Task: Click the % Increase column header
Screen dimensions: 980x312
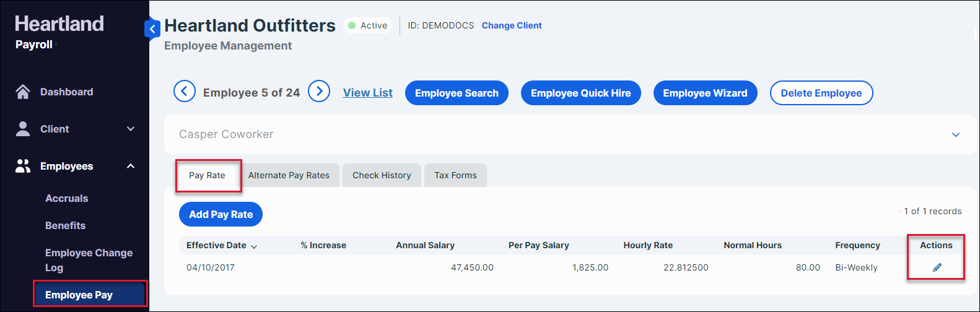Action: (323, 245)
